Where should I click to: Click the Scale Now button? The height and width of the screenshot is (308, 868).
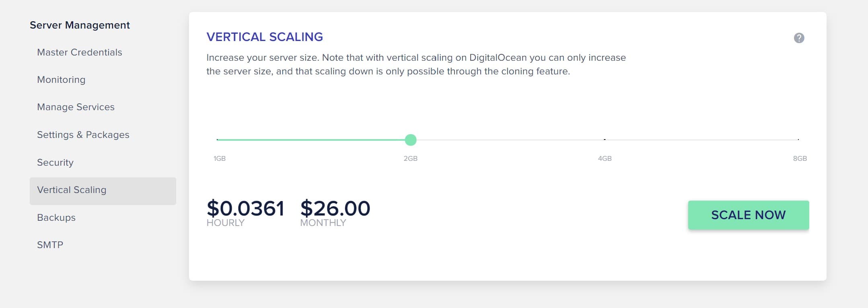click(749, 215)
